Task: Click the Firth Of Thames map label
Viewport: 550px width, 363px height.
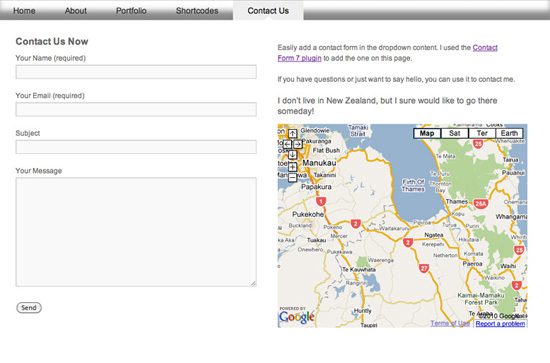Action: [x=413, y=186]
